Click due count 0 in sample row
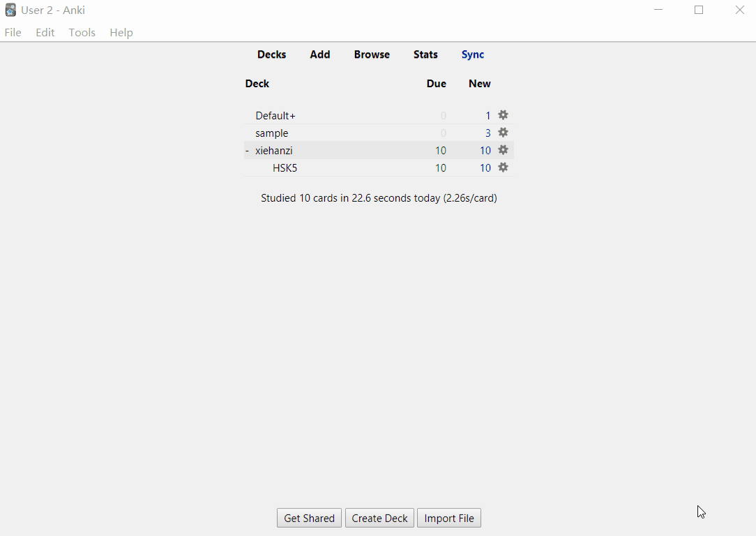Viewport: 756px width, 536px height. click(x=443, y=133)
